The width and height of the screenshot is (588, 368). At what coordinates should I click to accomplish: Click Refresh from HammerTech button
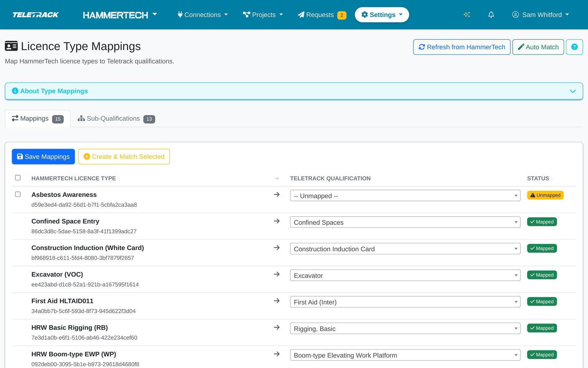[462, 47]
